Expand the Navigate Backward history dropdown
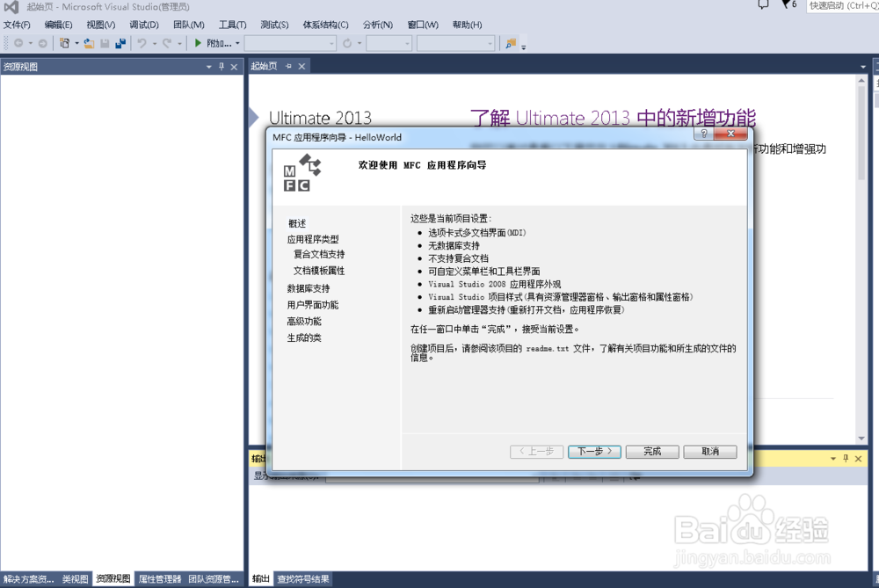The height and width of the screenshot is (588, 879). click(30, 43)
